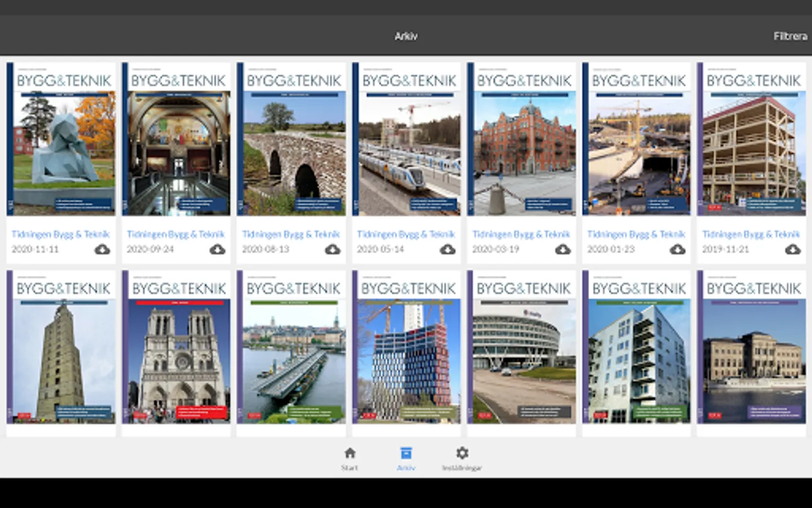The width and height of the screenshot is (812, 508).
Task: Open the cover with the colorful high-rise
Action: [x=406, y=347]
